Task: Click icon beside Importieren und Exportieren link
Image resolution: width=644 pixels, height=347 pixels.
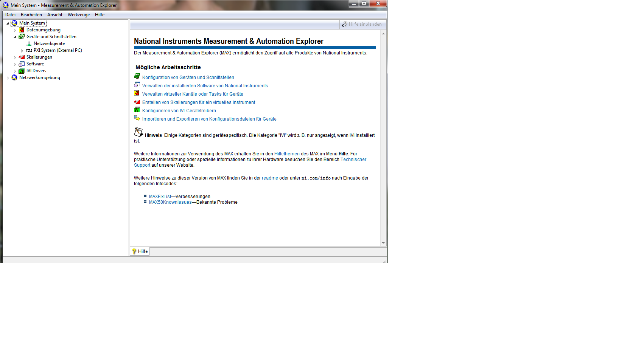Action: pos(137,118)
